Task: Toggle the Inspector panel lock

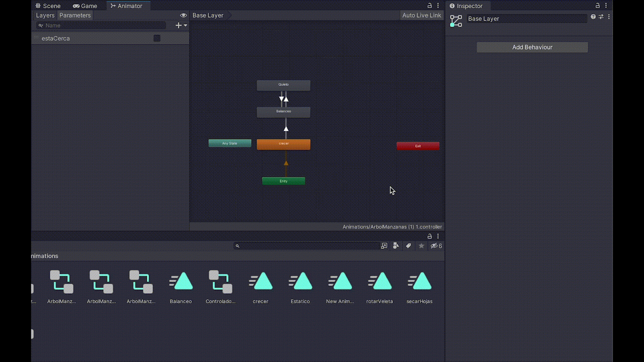Action: [x=598, y=6]
